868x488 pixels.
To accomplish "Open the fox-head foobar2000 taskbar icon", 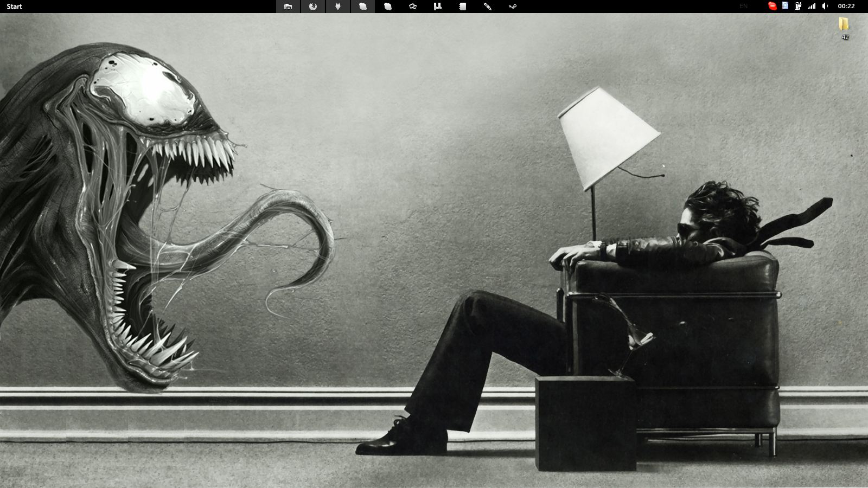I will click(338, 7).
